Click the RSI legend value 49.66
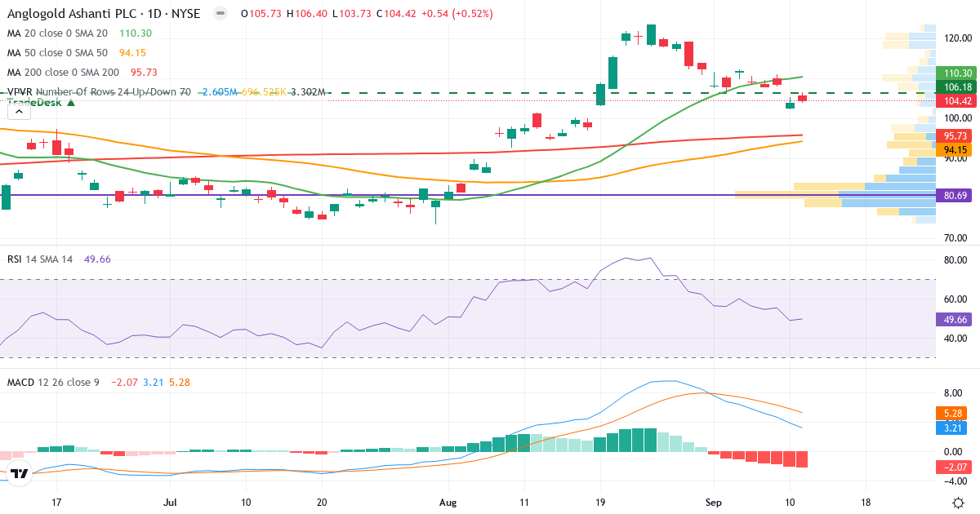The image size is (980, 514). [x=97, y=259]
